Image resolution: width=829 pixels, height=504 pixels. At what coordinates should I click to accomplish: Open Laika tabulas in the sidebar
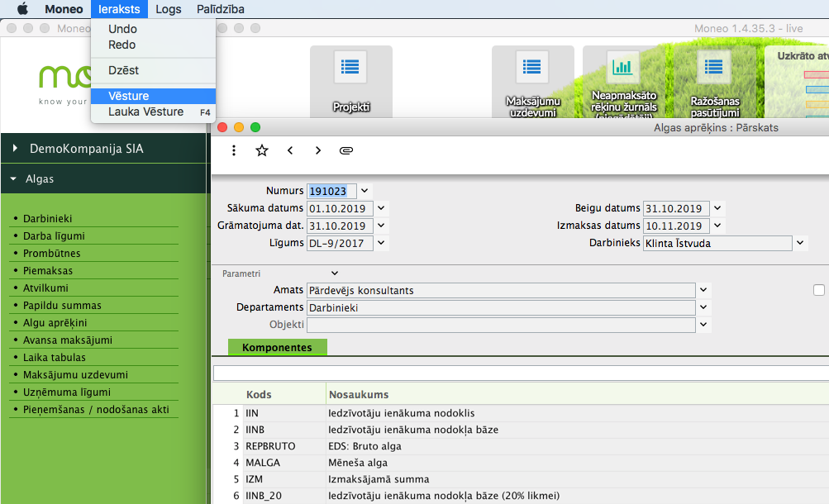click(x=54, y=357)
